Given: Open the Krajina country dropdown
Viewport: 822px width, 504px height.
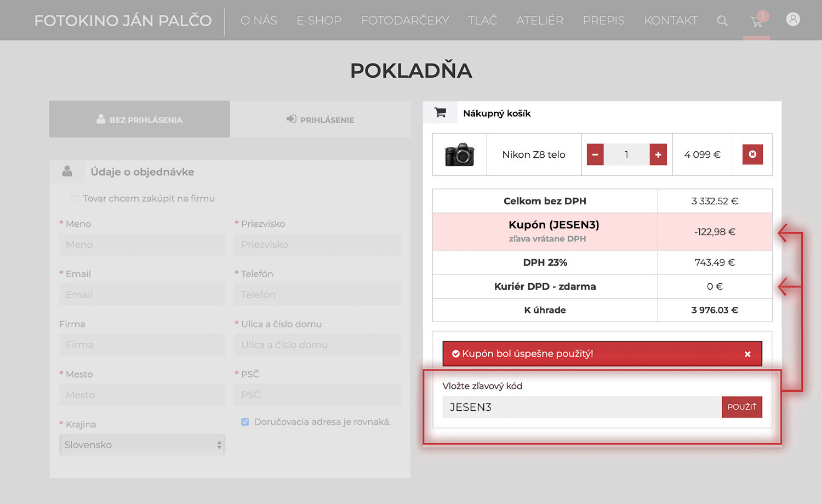Looking at the screenshot, I should (x=142, y=445).
